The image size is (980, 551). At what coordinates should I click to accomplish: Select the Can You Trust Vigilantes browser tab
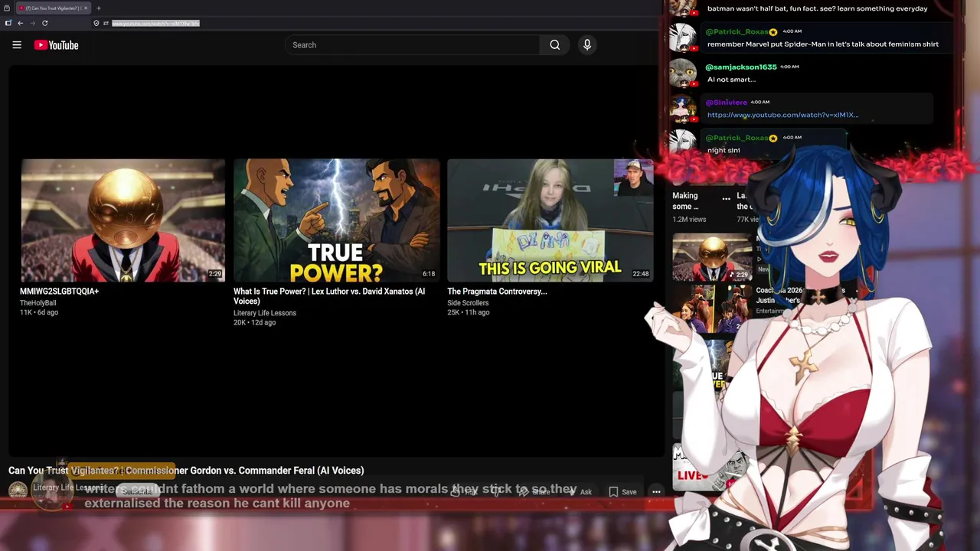pos(52,8)
